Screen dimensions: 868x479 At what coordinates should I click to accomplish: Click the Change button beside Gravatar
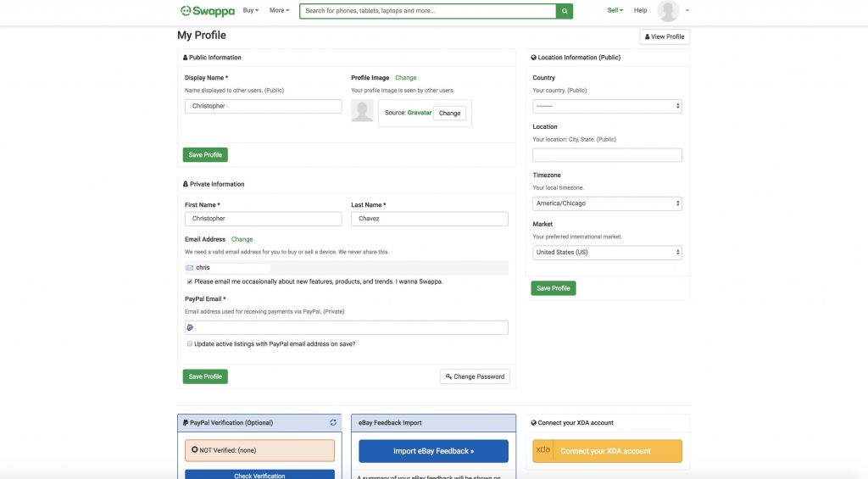click(449, 113)
